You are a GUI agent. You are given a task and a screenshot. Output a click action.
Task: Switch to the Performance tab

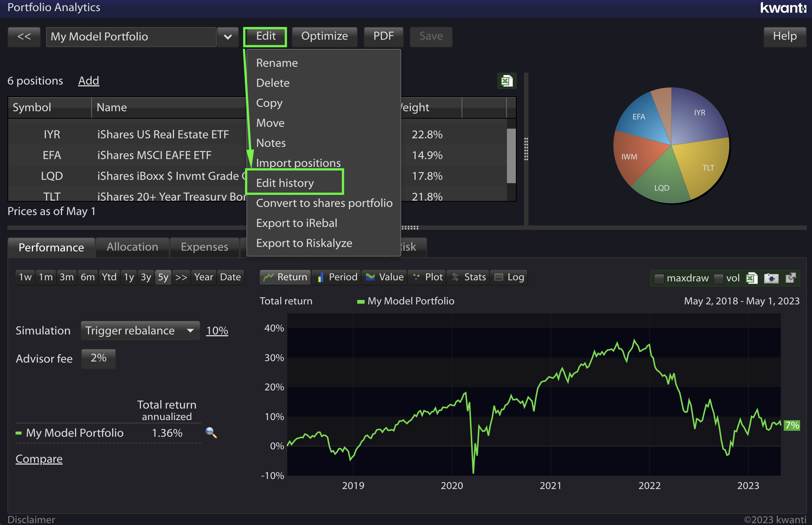51,247
